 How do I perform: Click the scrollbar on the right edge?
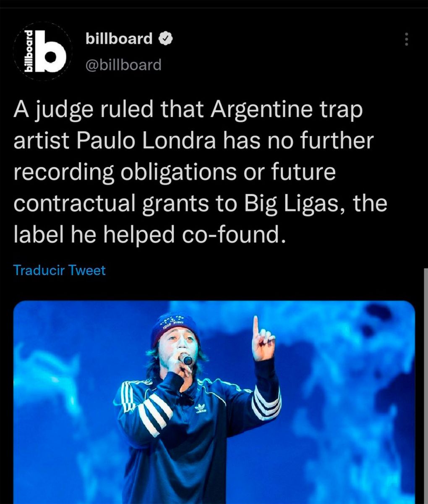[x=426, y=386]
